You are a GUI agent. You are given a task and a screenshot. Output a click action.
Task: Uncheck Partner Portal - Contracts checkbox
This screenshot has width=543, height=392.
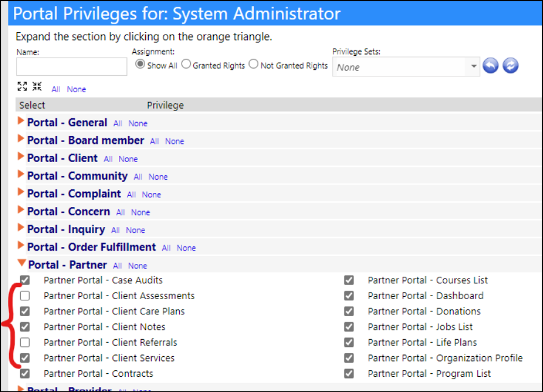click(x=24, y=373)
